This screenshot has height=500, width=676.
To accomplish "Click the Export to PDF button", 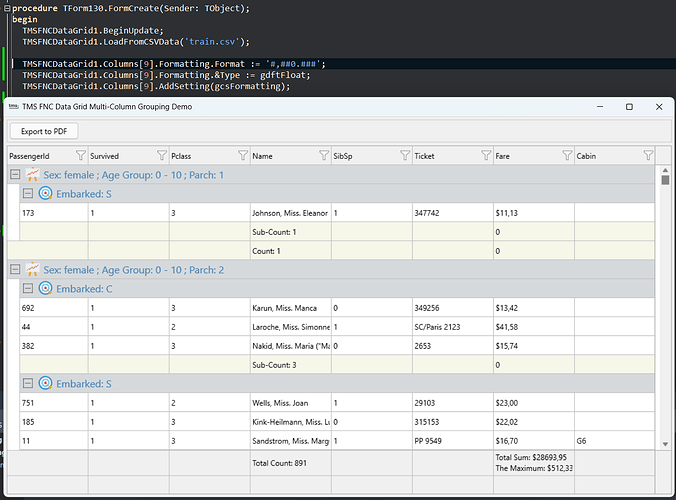I will [x=44, y=131].
